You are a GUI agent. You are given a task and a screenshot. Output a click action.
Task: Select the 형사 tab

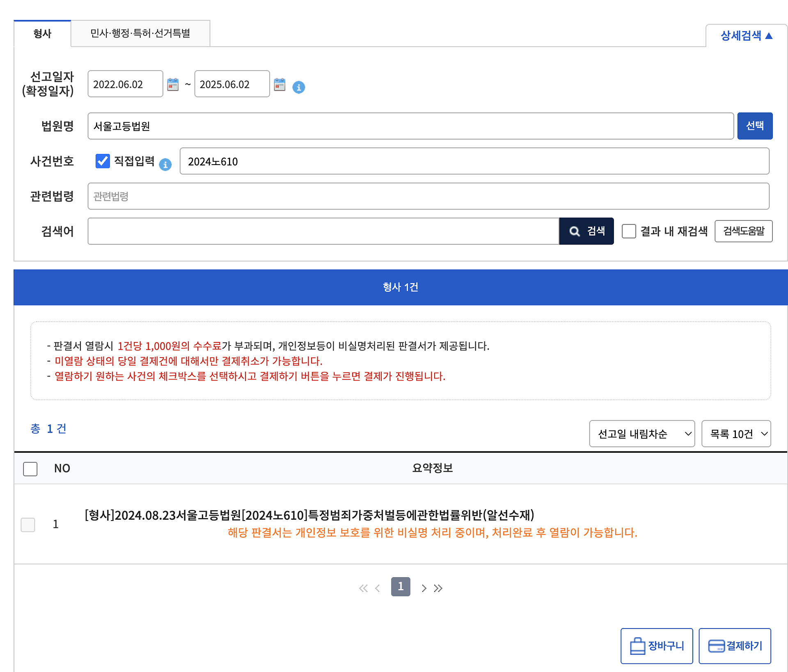pos(42,33)
